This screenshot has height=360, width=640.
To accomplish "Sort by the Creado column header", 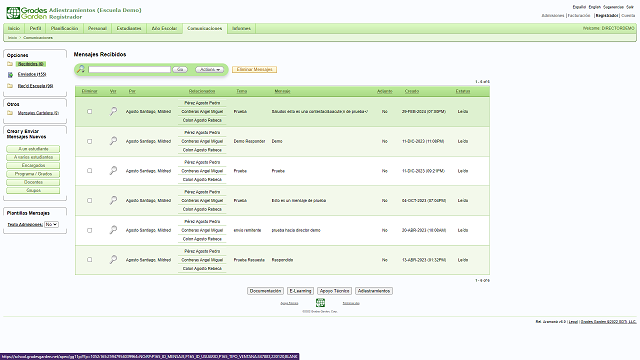I will point(412,91).
